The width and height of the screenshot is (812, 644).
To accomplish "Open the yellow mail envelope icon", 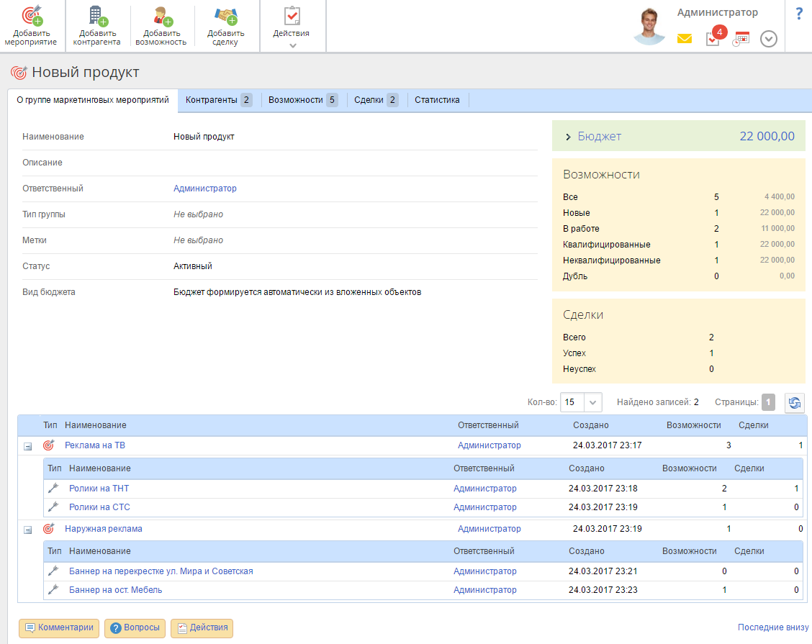I will (x=685, y=39).
